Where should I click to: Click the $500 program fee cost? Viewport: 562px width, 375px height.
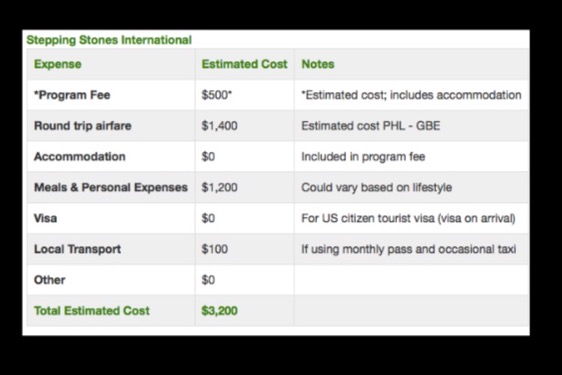217,95
